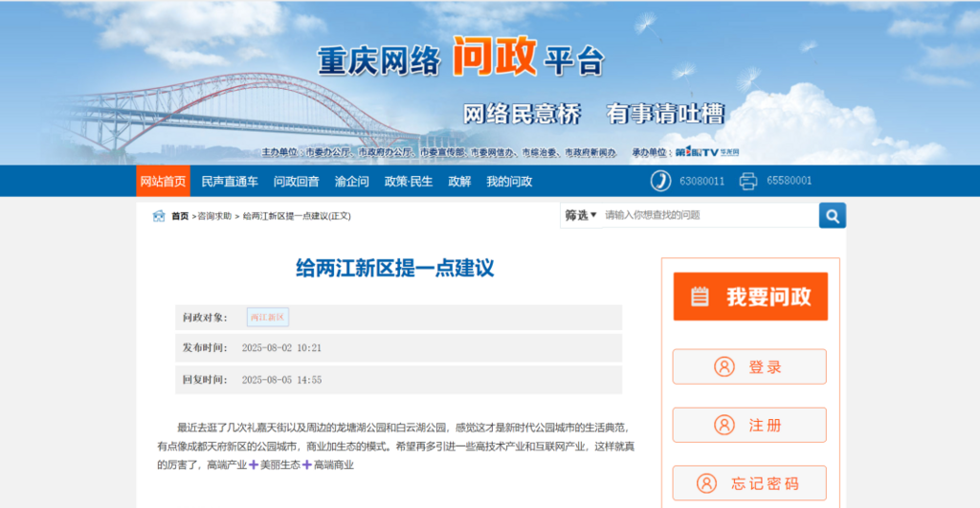Click the fax printer icon
This screenshot has width=980, height=508.
coord(748,181)
